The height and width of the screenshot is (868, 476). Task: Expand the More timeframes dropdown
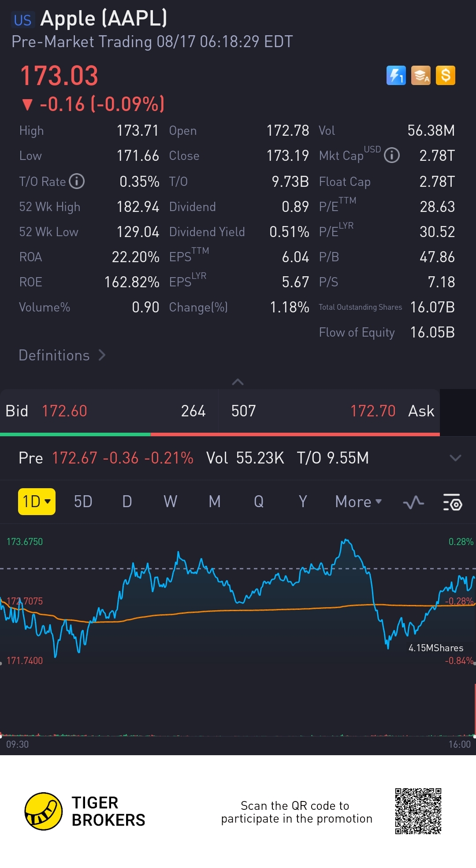(358, 501)
